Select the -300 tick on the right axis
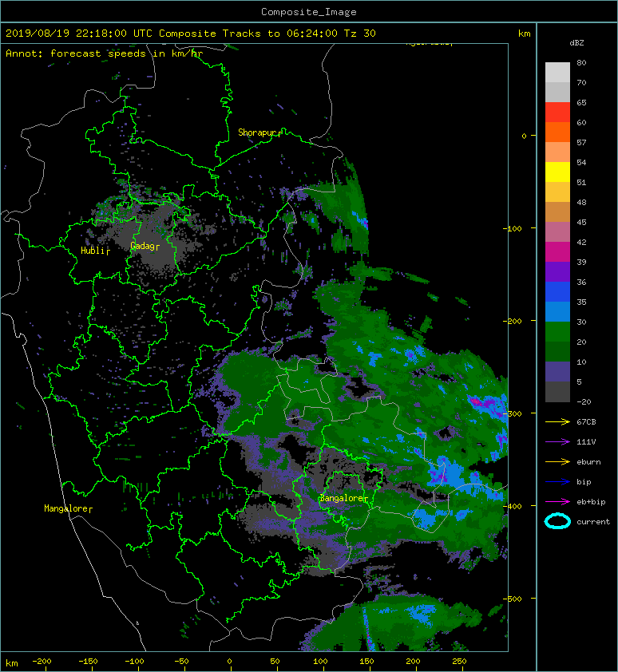Image resolution: width=618 pixels, height=672 pixels. pyautogui.click(x=513, y=413)
